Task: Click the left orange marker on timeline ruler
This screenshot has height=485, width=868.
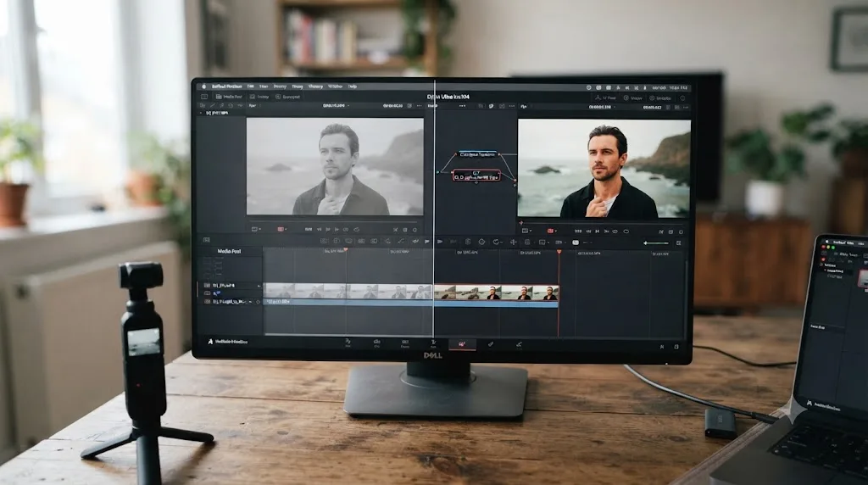Action: click(x=346, y=249)
